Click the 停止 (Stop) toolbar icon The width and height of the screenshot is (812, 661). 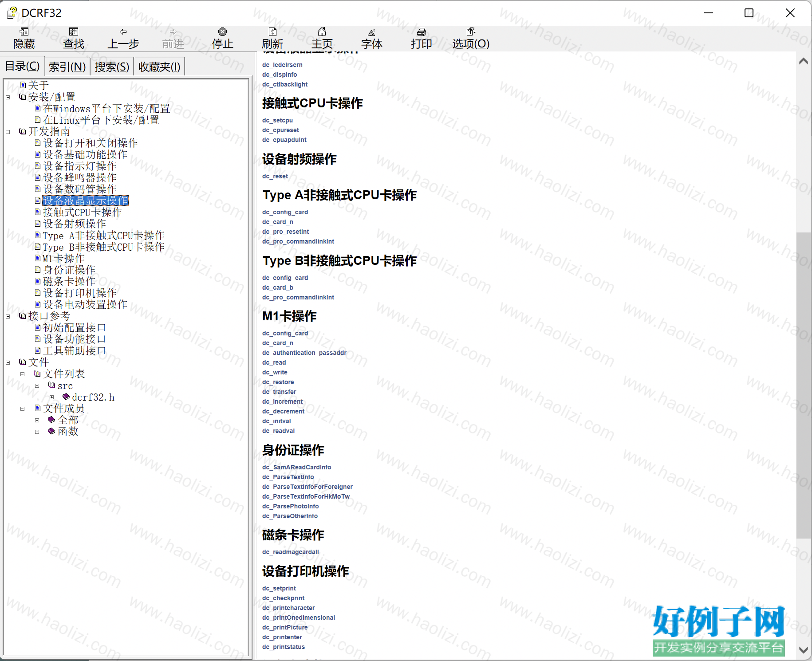(223, 31)
